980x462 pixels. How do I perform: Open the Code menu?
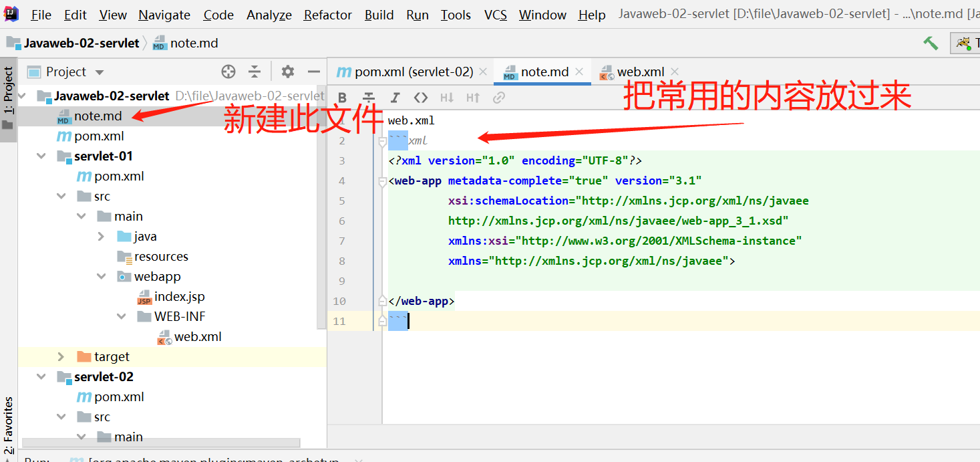point(218,15)
